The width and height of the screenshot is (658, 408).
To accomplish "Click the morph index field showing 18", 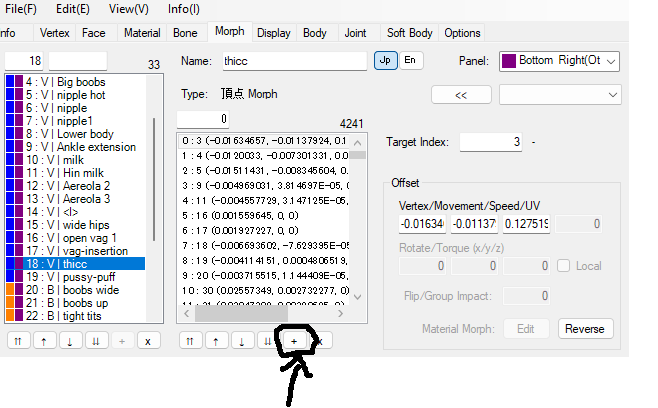I will [x=24, y=61].
